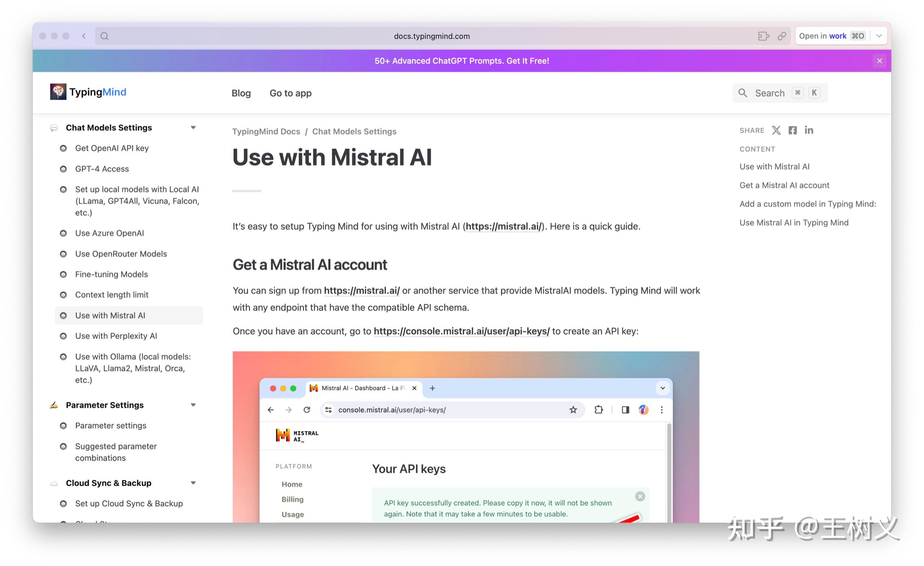Click the TypingMind logo icon
924x566 pixels.
(x=58, y=92)
